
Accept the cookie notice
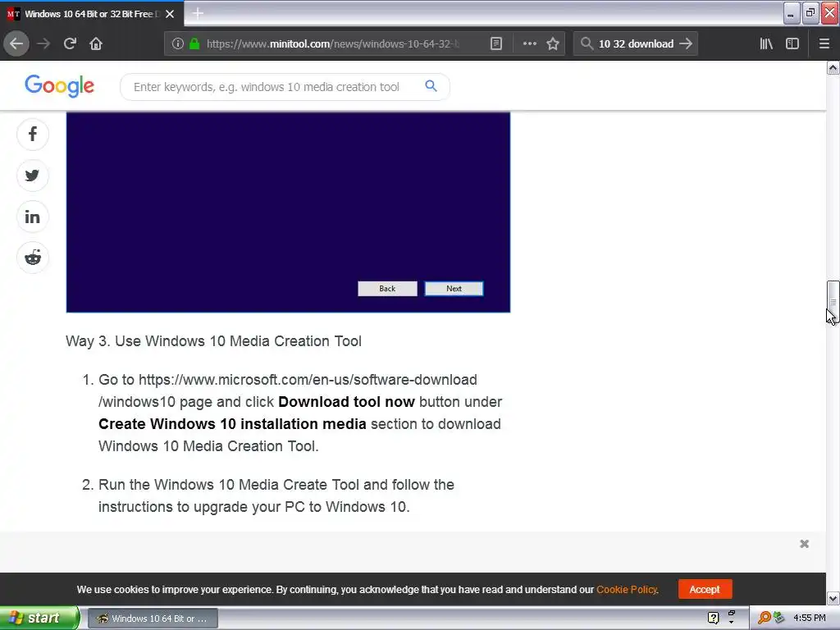pos(705,589)
